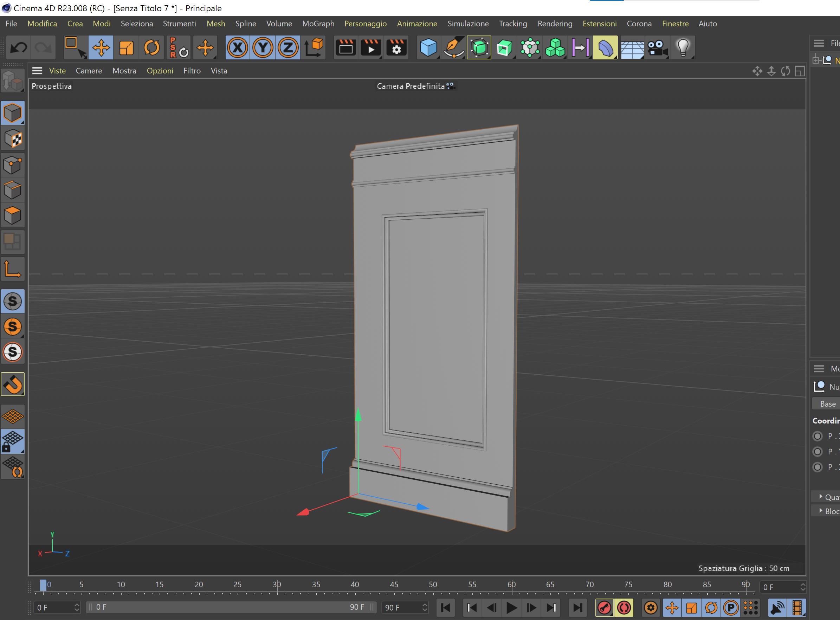Toggle Y axis lock
The width and height of the screenshot is (840, 620).
point(263,48)
